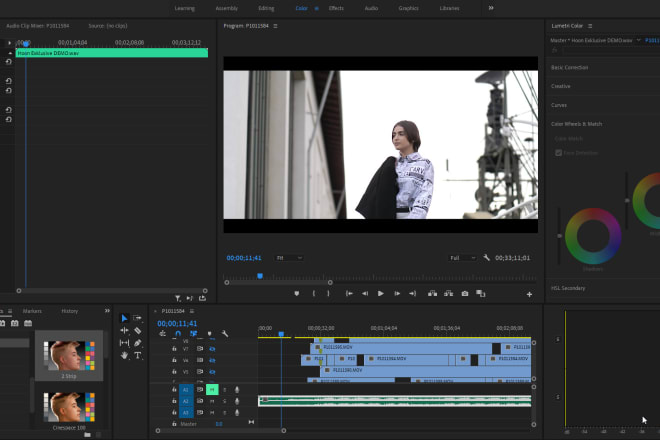
Task: Unmute the A1 audio track
Action: [212, 389]
